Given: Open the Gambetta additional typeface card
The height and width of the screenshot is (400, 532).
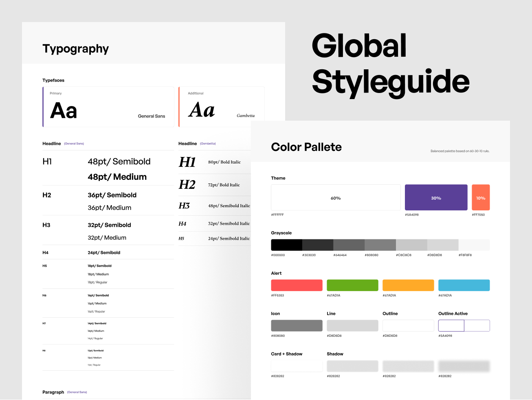Looking at the screenshot, I should 222,107.
